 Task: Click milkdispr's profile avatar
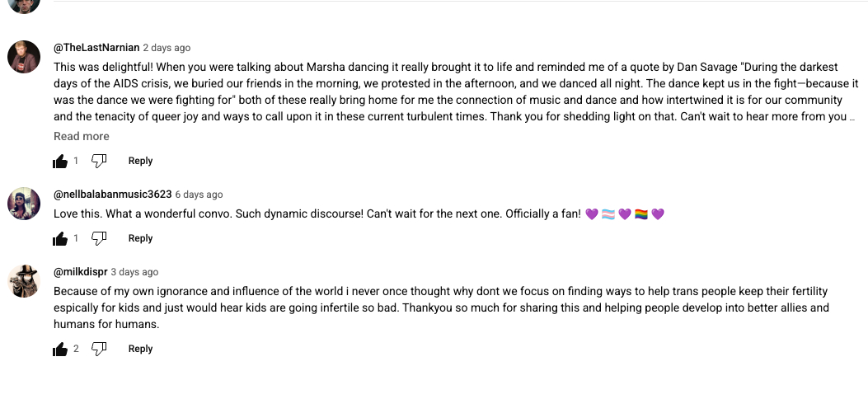tap(24, 281)
